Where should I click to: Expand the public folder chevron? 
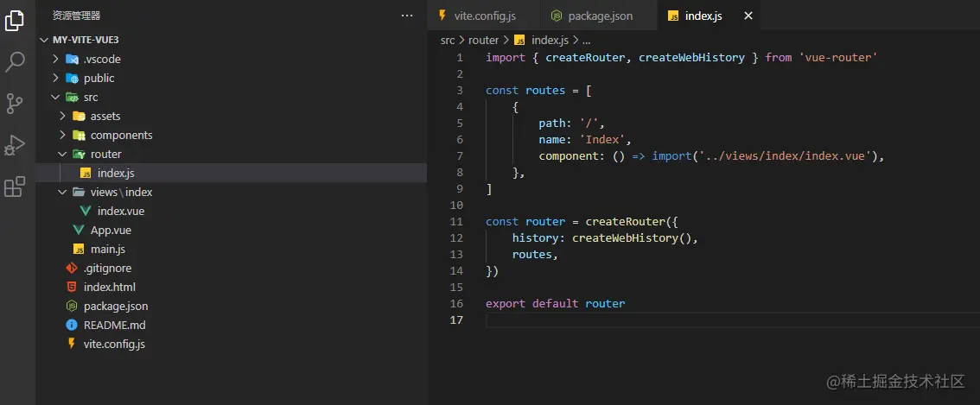pos(55,78)
